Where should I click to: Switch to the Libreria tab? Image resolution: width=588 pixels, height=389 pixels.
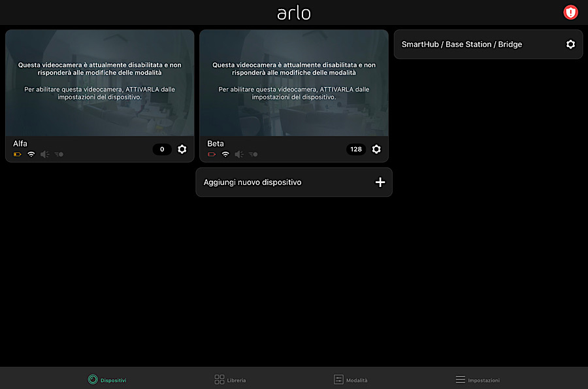[x=230, y=380]
